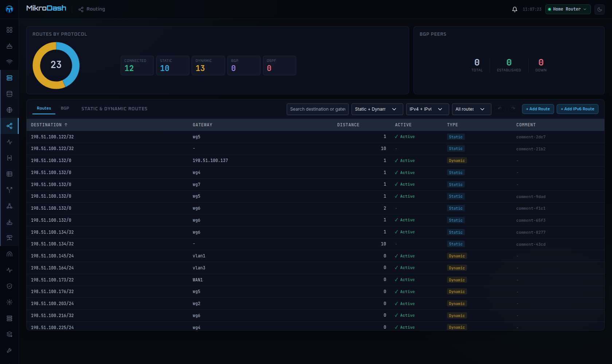This screenshot has width=612, height=364.
Task: Click the download tray sidebar icon
Action: 9,222
